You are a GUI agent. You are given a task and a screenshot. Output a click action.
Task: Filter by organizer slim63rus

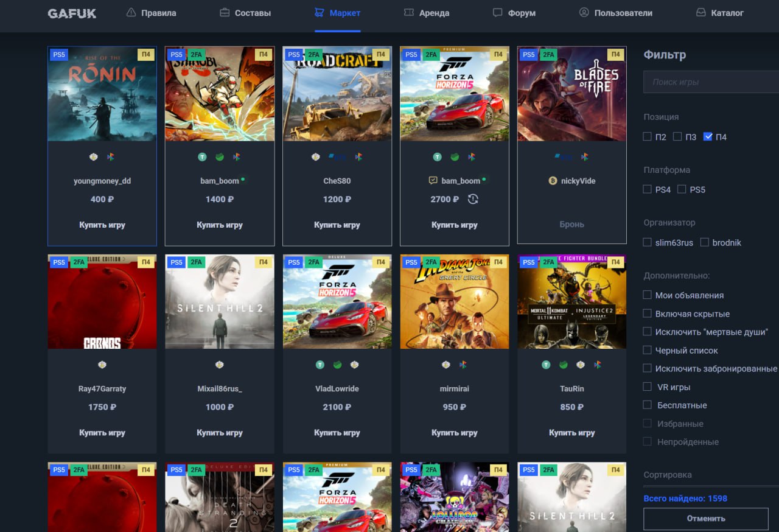click(648, 242)
